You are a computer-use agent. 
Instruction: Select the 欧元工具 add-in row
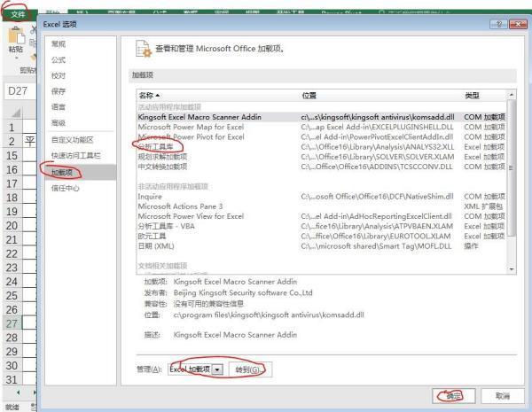[321, 236]
